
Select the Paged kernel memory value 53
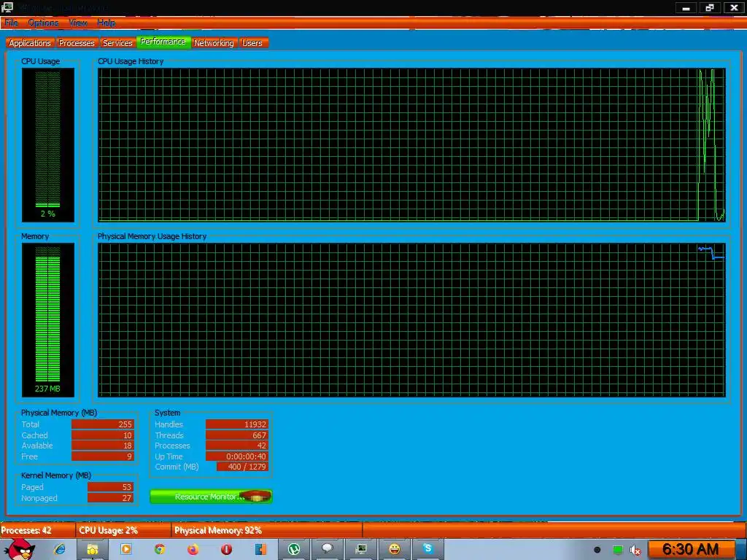111,487
